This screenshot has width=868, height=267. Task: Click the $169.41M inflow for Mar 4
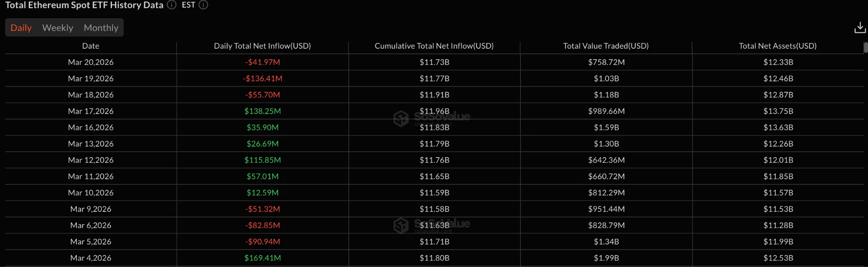click(262, 258)
